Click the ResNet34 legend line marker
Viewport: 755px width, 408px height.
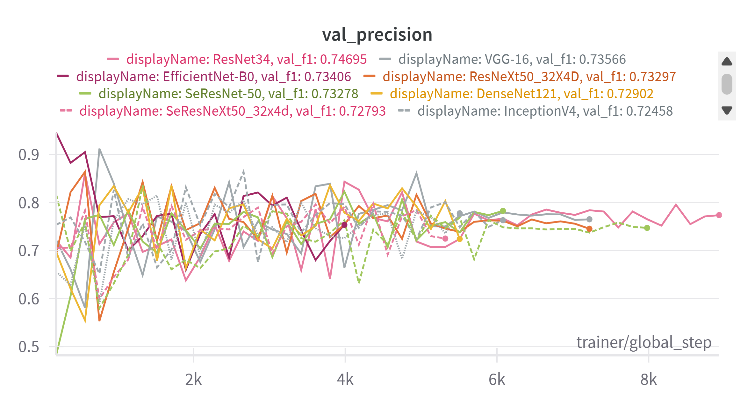tap(113, 58)
